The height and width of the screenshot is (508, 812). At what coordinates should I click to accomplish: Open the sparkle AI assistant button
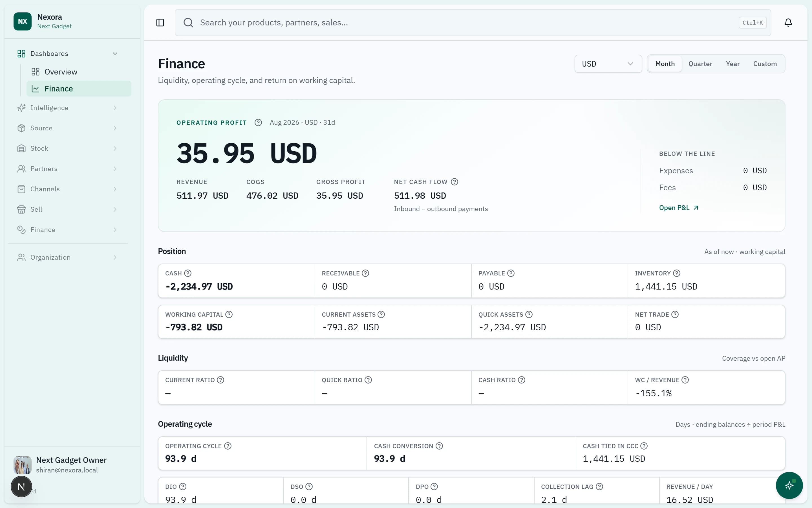tap(789, 485)
